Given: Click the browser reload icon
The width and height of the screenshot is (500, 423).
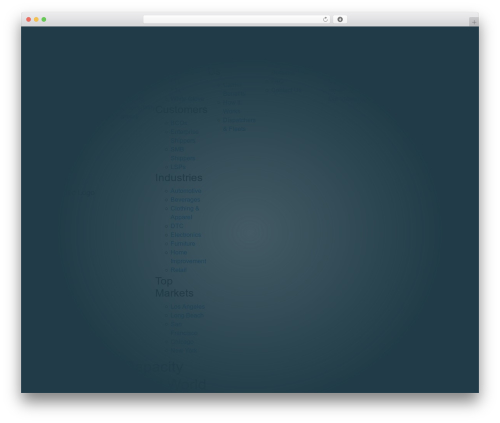Looking at the screenshot, I should tap(325, 20).
